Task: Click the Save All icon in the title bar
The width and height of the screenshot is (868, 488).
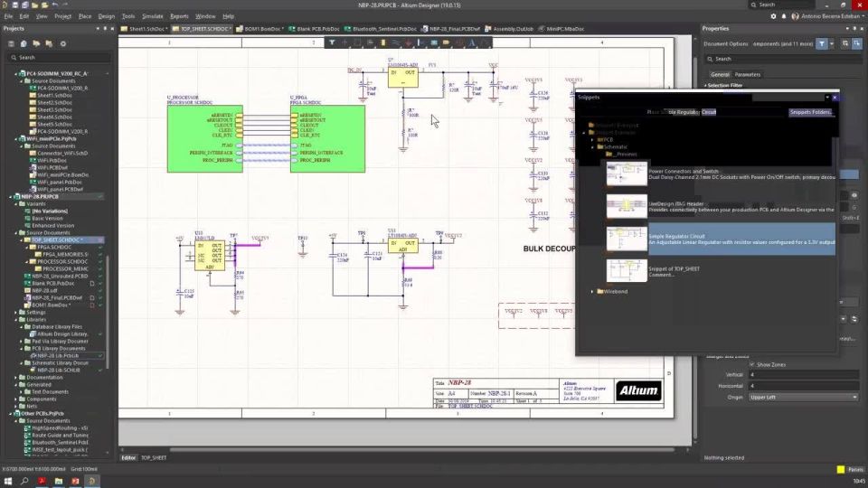Action: (25, 5)
